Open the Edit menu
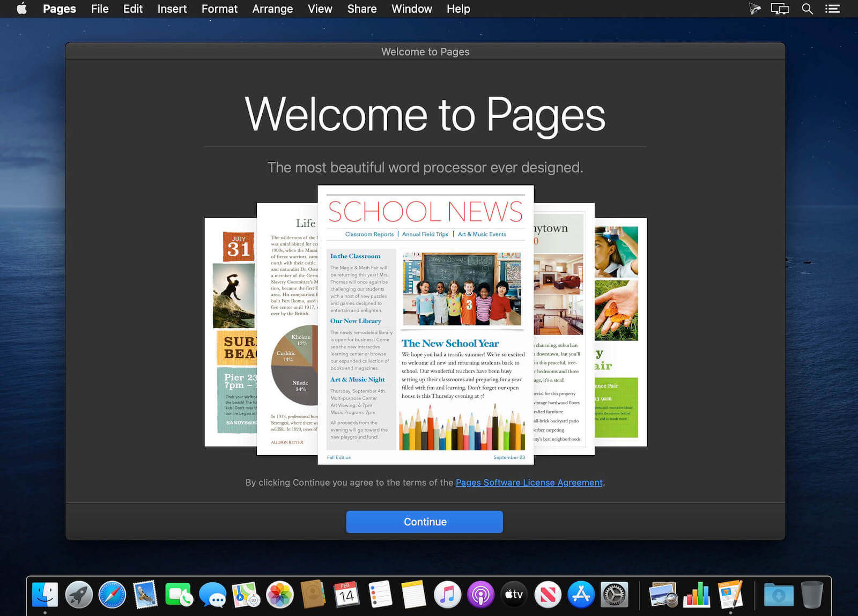 133,9
